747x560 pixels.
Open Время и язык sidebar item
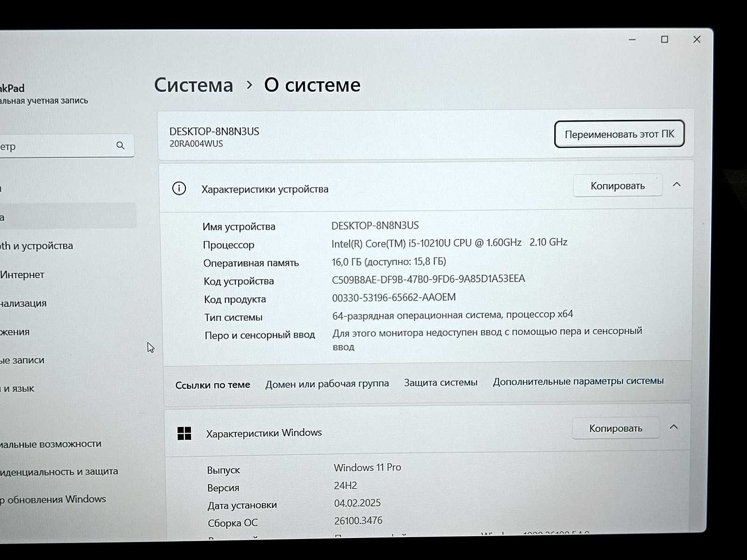point(17,388)
